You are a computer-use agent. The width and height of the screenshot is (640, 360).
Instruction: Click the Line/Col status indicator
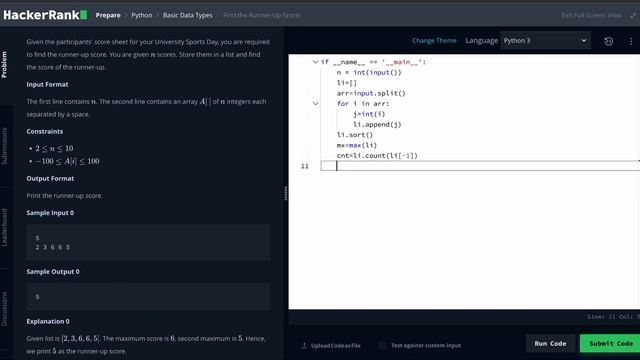pyautogui.click(x=613, y=316)
